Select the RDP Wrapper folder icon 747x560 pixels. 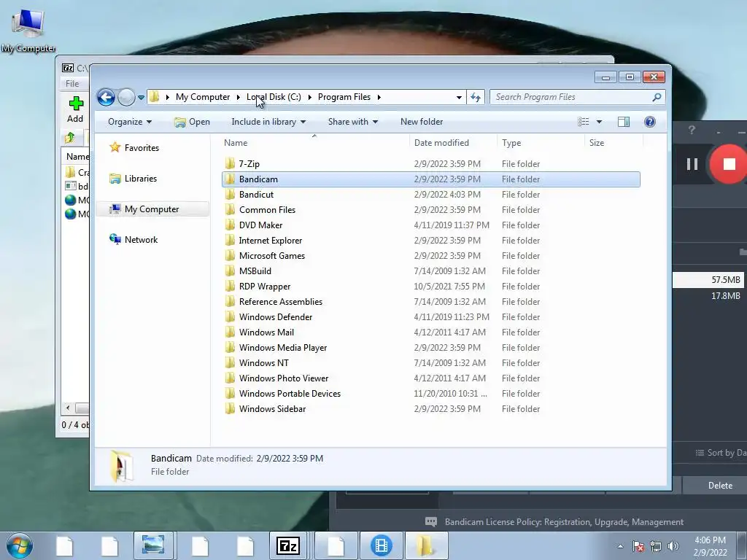[230, 286]
